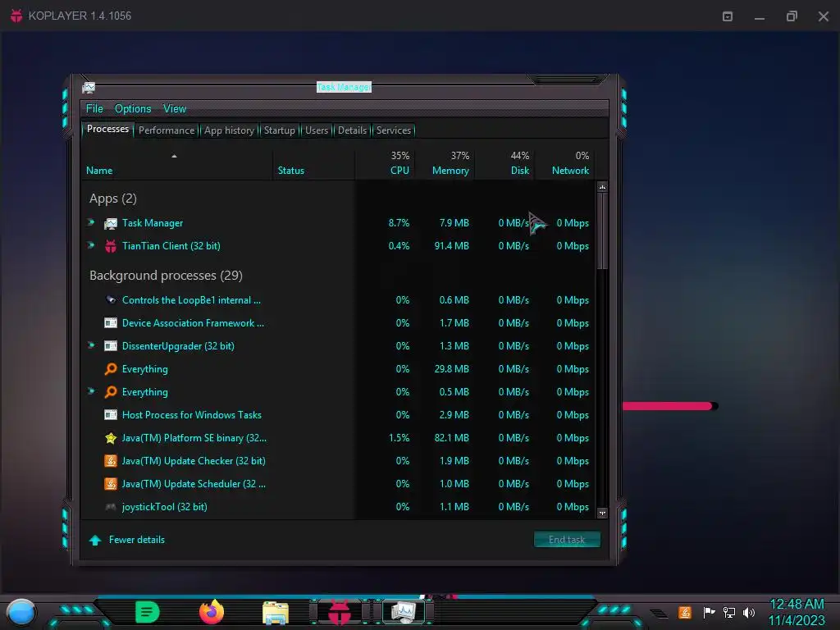The width and height of the screenshot is (840, 630).
Task: Click the LoopBe1 internal process icon
Action: [111, 300]
